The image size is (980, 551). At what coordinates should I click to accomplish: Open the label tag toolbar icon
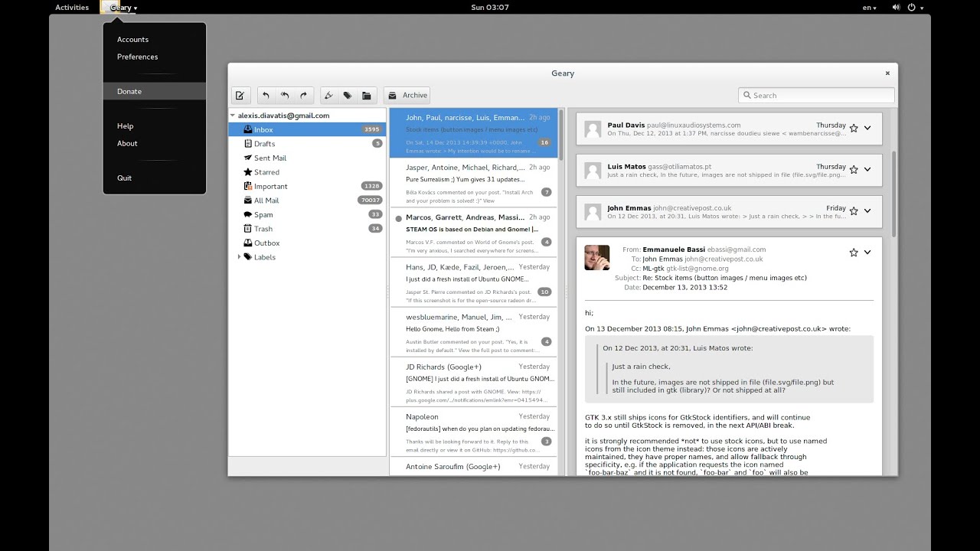[x=348, y=96]
